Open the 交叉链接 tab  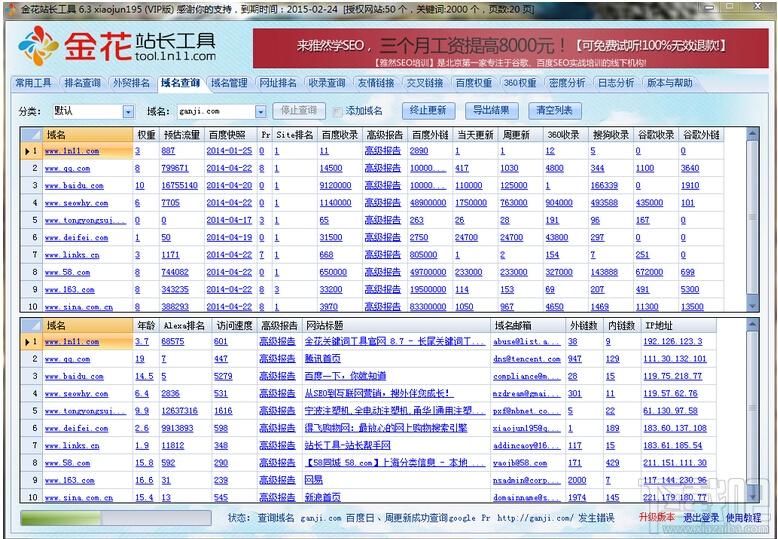(425, 83)
